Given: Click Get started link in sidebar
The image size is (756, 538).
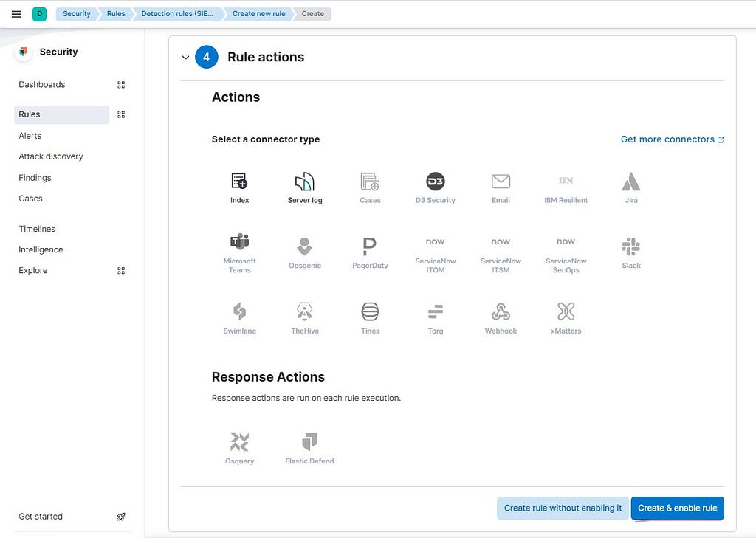Looking at the screenshot, I should pyautogui.click(x=41, y=517).
